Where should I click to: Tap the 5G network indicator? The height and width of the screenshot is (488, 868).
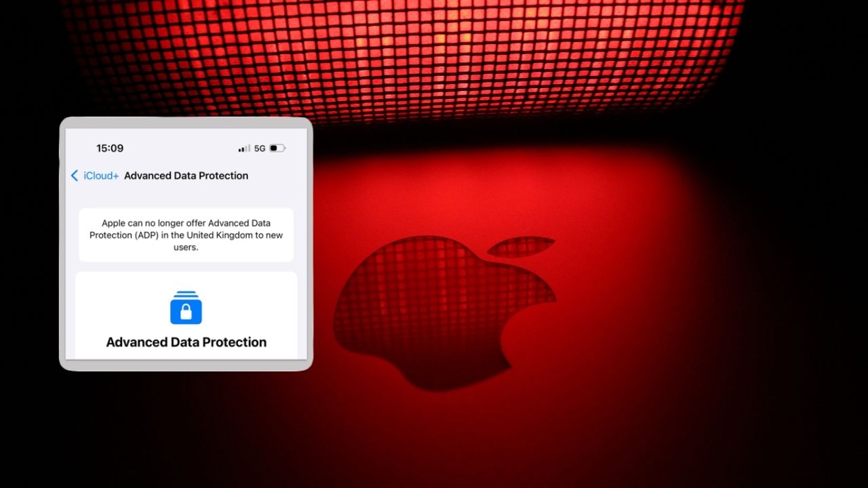click(260, 148)
